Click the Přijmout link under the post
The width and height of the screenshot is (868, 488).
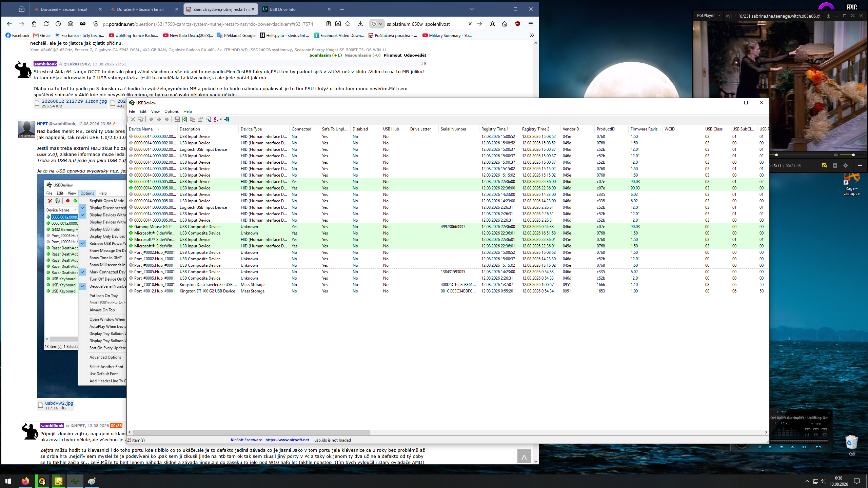tap(393, 55)
